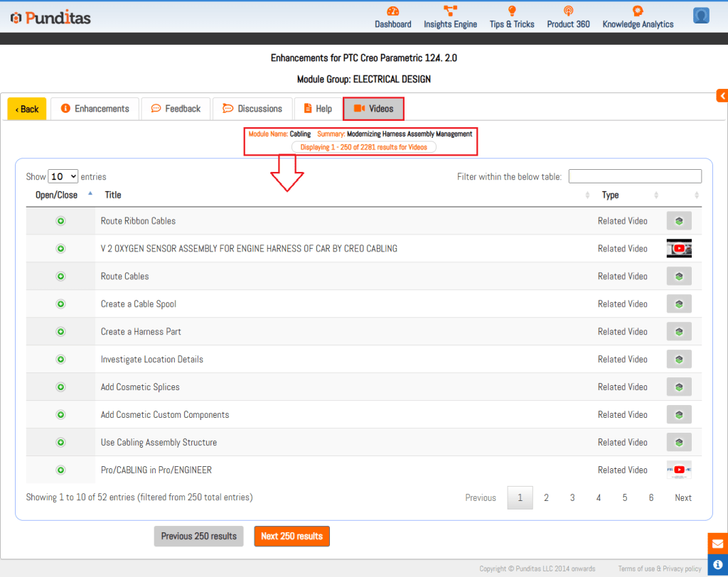This screenshot has width=728, height=577.
Task: Click the orange envelope contact icon
Action: (x=717, y=544)
